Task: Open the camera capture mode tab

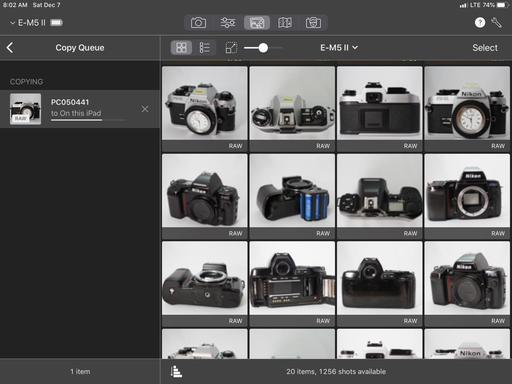Action: pos(198,23)
